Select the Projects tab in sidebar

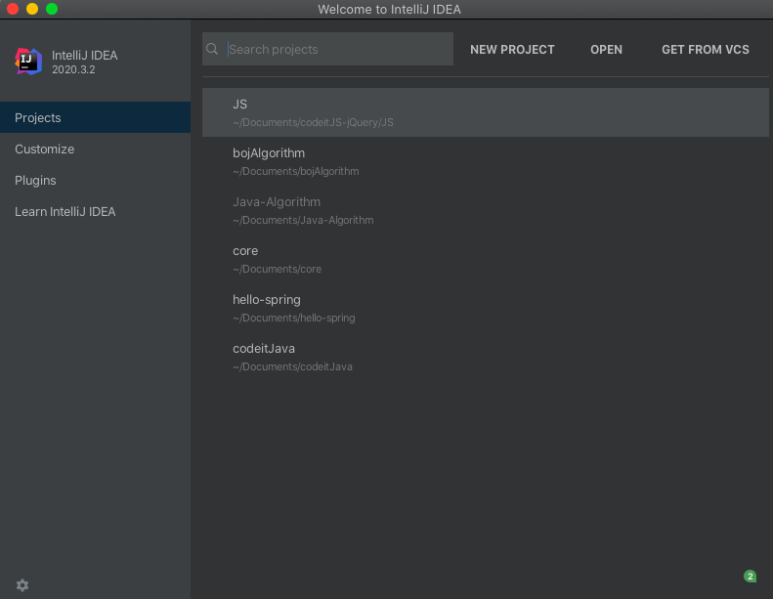coord(95,117)
